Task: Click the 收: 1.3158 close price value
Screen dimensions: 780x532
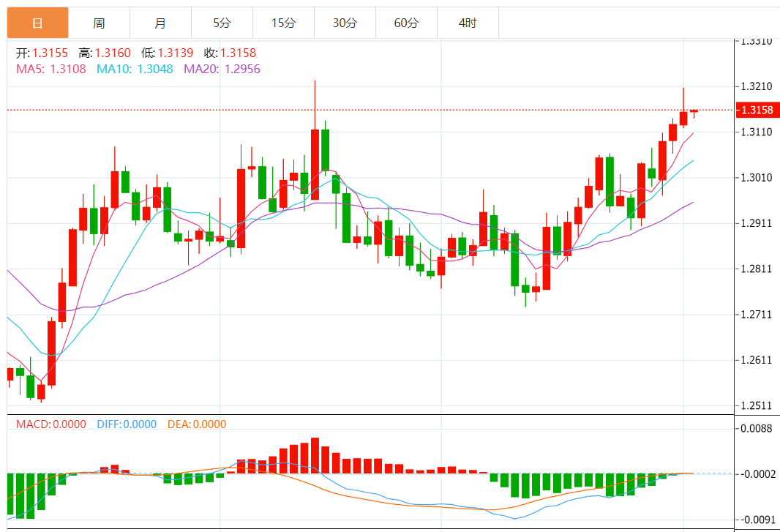Action: point(230,53)
